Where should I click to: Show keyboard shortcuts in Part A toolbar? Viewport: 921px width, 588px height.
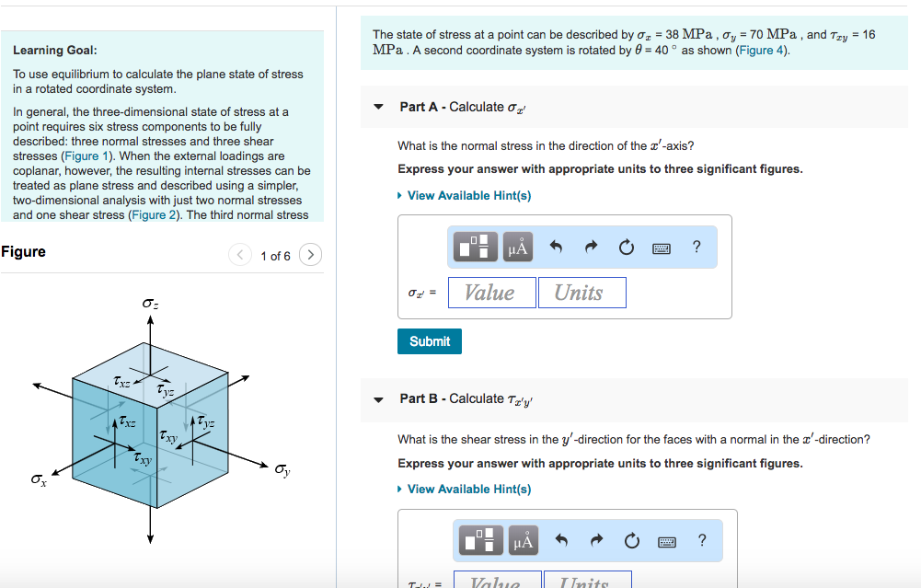[x=662, y=247]
